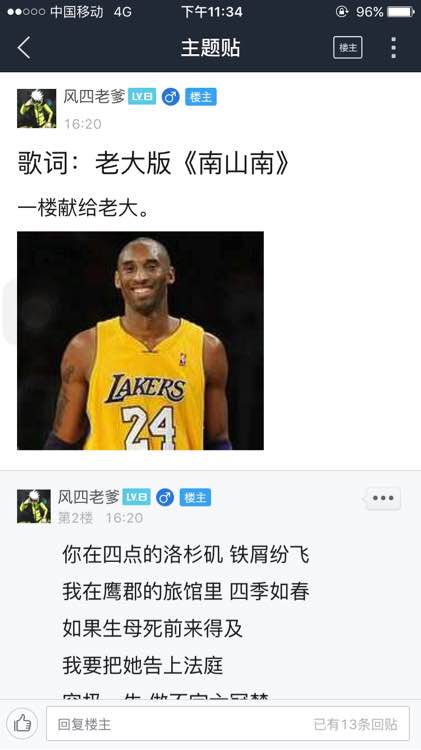Viewport: 421px width, 750px height.
Task: Open the Lakers player photo
Action: 140,341
